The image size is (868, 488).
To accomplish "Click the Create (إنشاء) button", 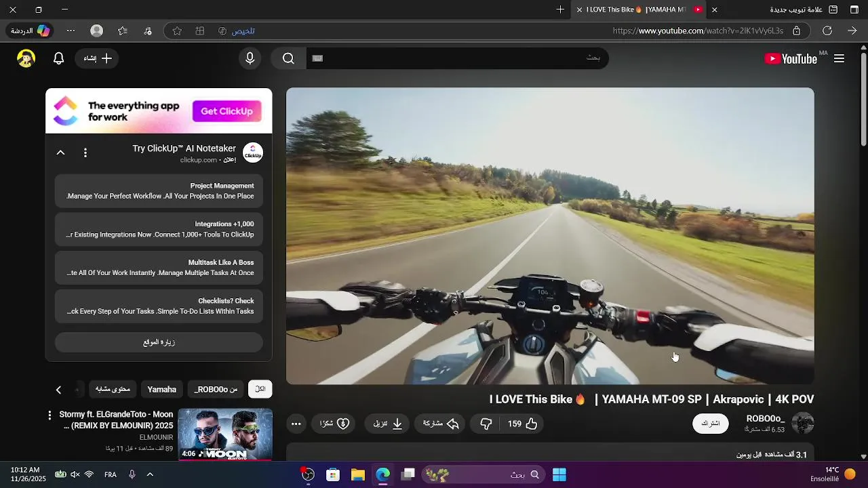I will [x=98, y=58].
